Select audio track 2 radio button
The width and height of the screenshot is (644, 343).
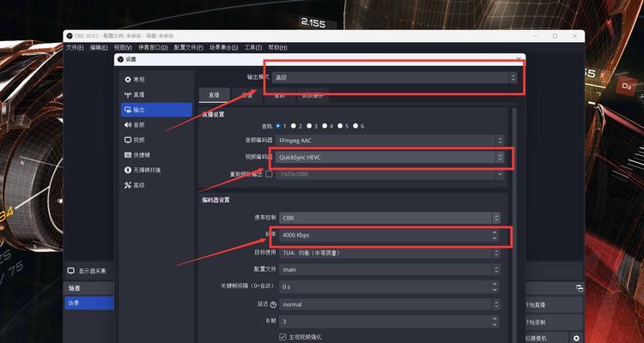click(294, 126)
